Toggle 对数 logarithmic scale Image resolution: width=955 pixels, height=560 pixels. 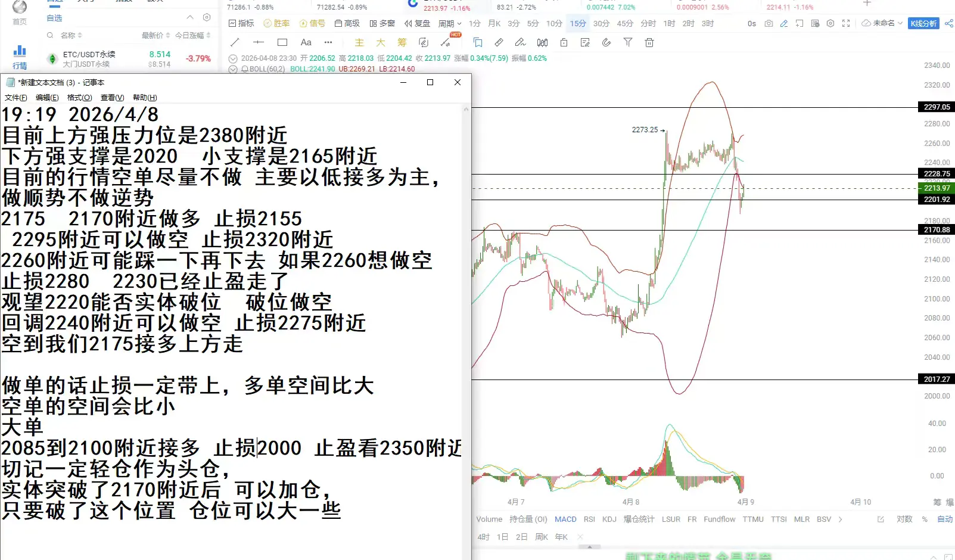(x=904, y=519)
